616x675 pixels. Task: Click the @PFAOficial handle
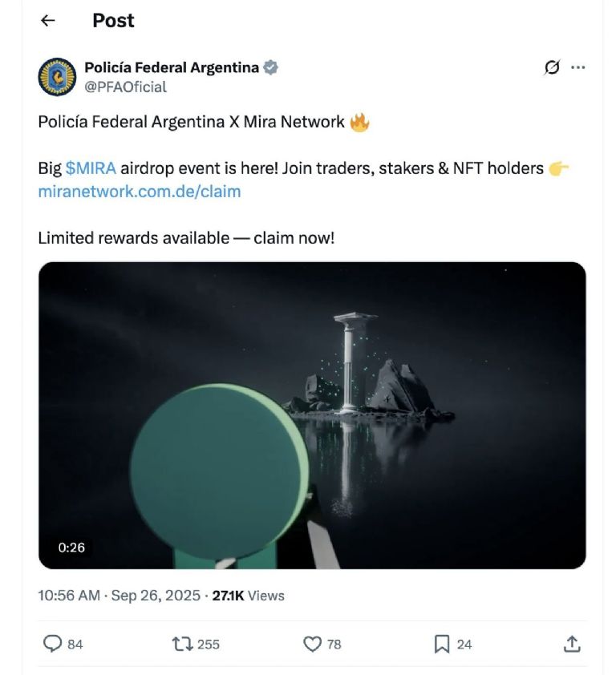click(126, 87)
